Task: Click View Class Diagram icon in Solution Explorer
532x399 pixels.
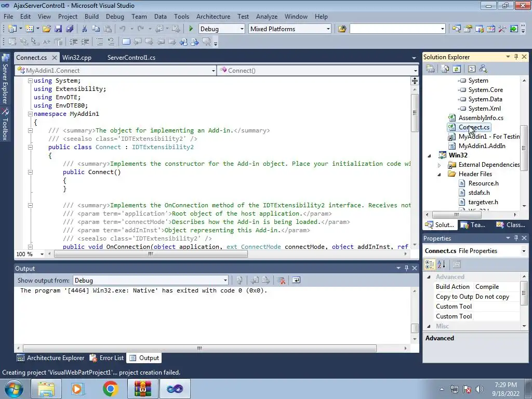Action: pos(483,69)
